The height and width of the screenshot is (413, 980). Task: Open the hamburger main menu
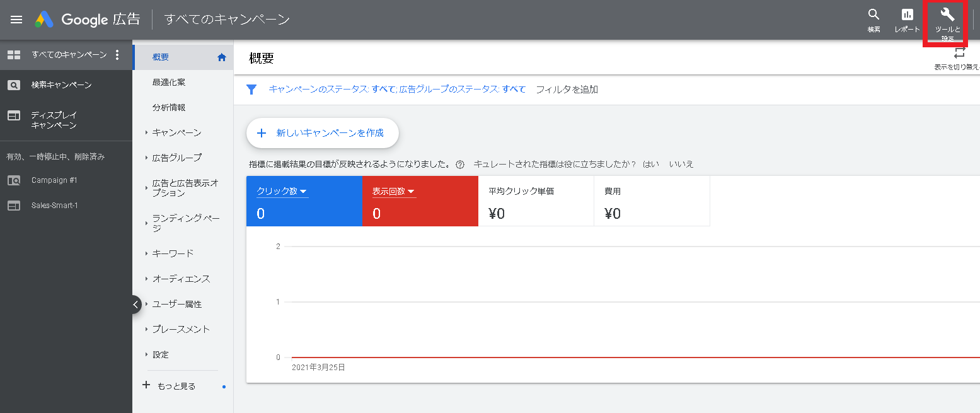[x=16, y=20]
